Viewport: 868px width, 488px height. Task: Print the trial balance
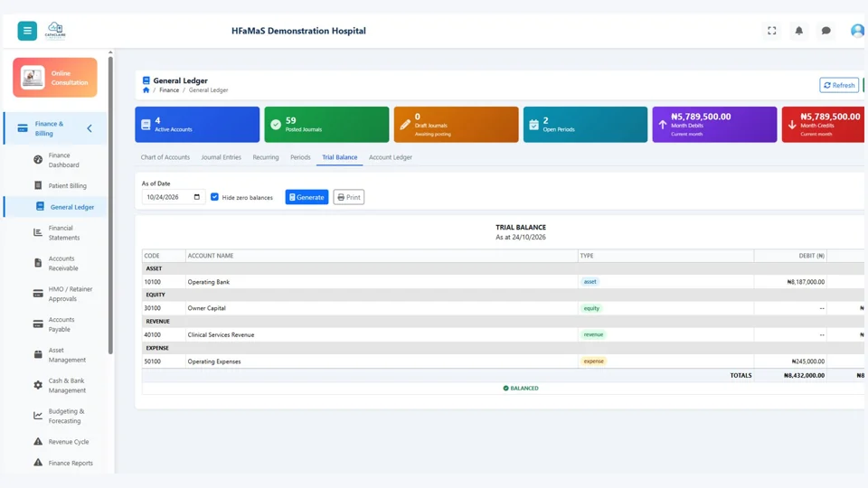349,197
